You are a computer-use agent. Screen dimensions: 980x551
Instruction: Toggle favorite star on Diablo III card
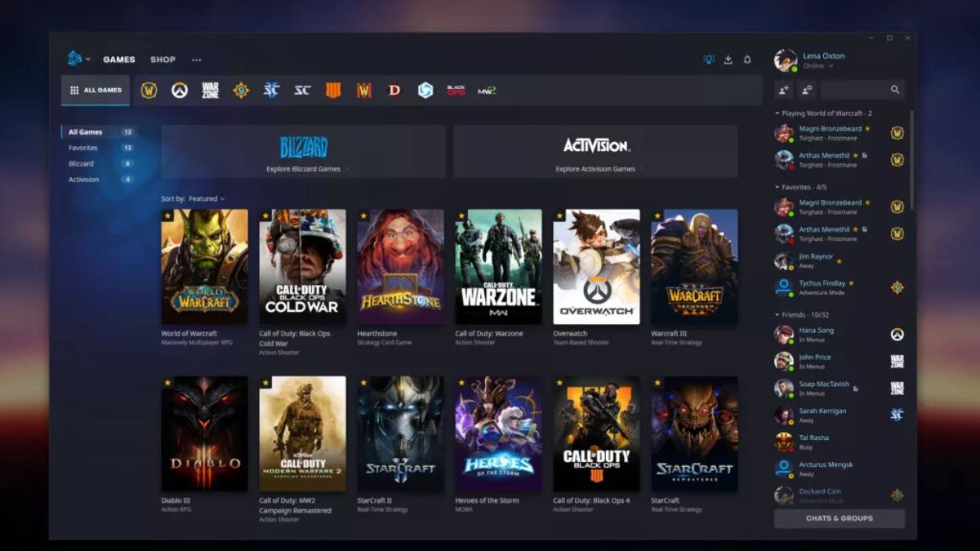pyautogui.click(x=167, y=383)
